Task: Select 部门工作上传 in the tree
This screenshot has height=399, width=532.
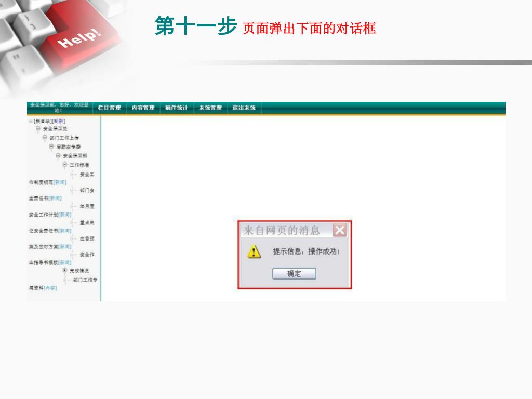Action: (x=64, y=138)
